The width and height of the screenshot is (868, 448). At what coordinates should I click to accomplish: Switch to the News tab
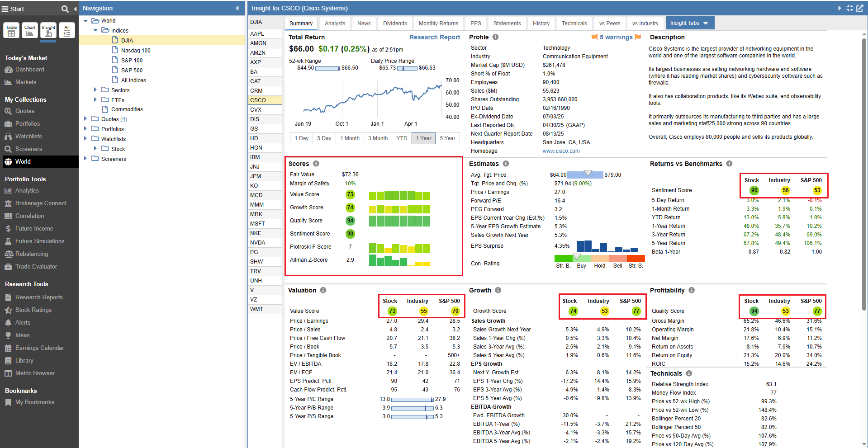(x=364, y=24)
